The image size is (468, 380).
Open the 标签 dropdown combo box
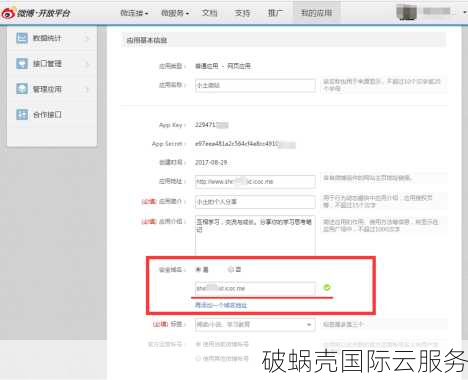click(x=255, y=324)
